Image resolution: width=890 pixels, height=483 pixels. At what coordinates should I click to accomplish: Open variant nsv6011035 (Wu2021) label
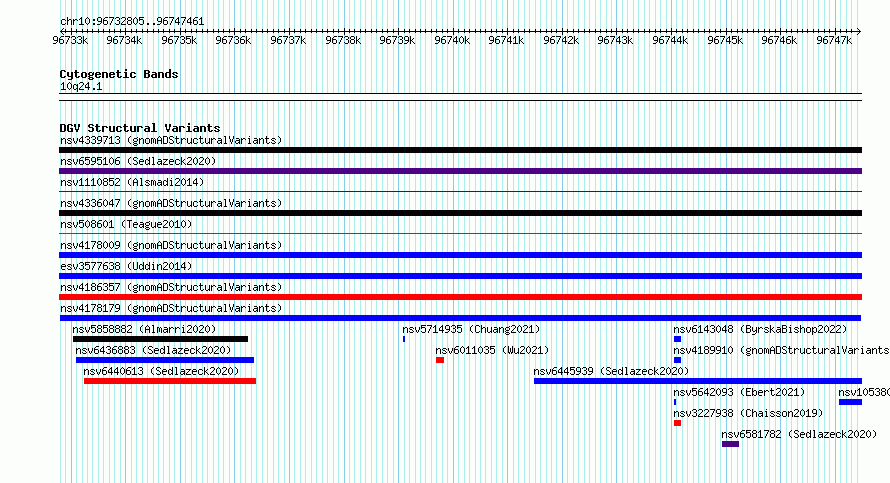492,350
